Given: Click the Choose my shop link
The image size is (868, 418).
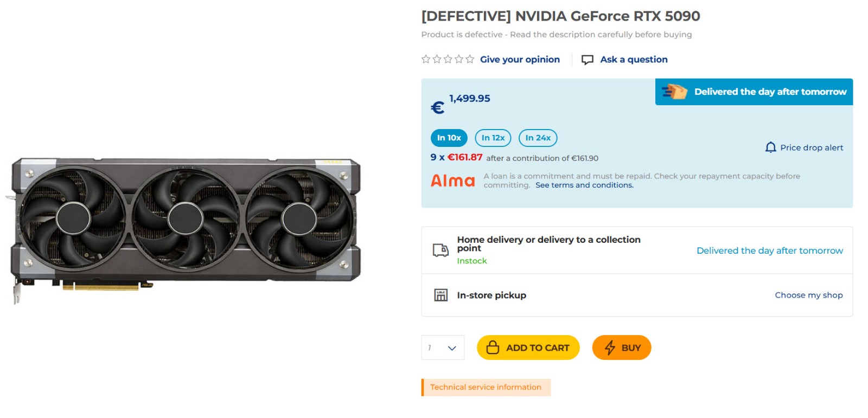Looking at the screenshot, I should tap(808, 295).
